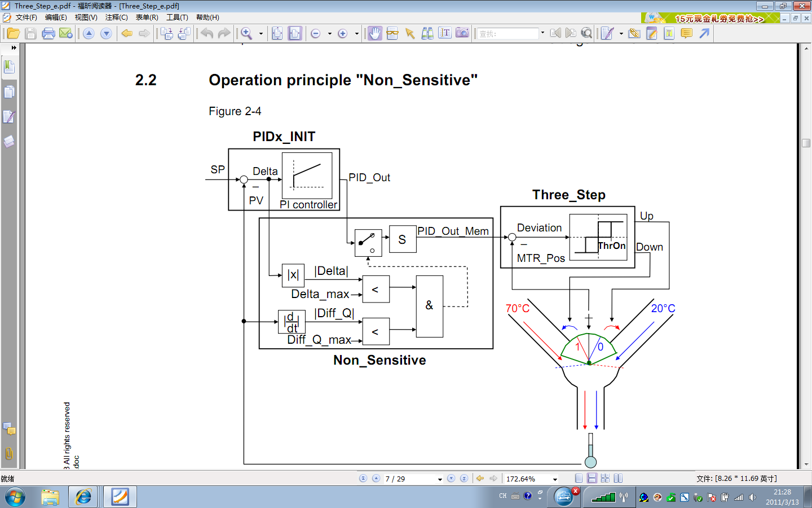This screenshot has height=508, width=812.
Task: Select the arrow drawing tool
Action: pyautogui.click(x=704, y=33)
